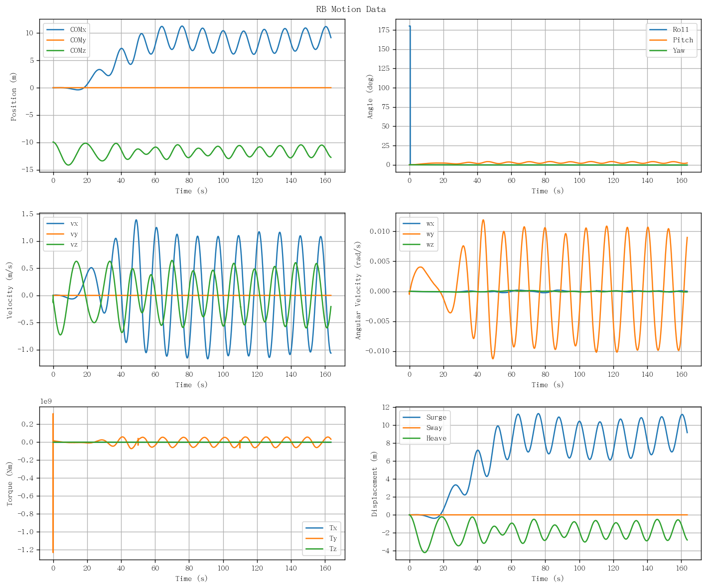Select the Tz legend entry
Image resolution: width=707 pixels, height=588 pixels.
click(321, 549)
